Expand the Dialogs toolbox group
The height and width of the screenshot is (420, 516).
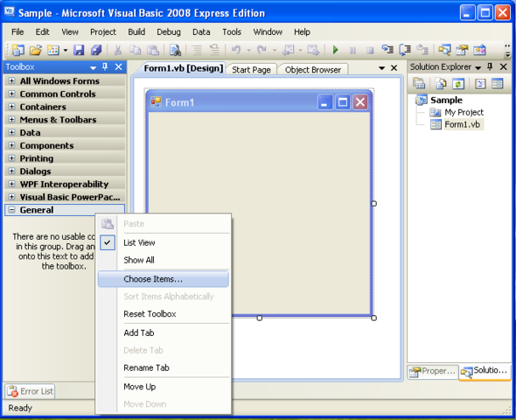(11, 171)
